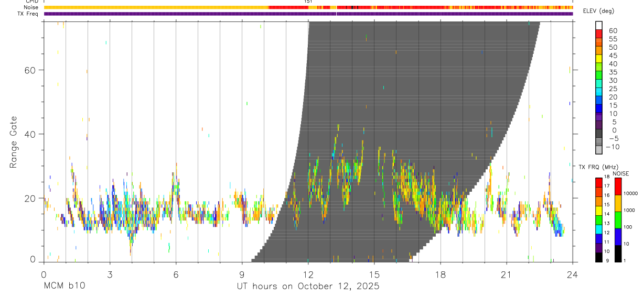Click the blue 10 noise level swatch
644x297 pixels.
pyautogui.click(x=618, y=236)
